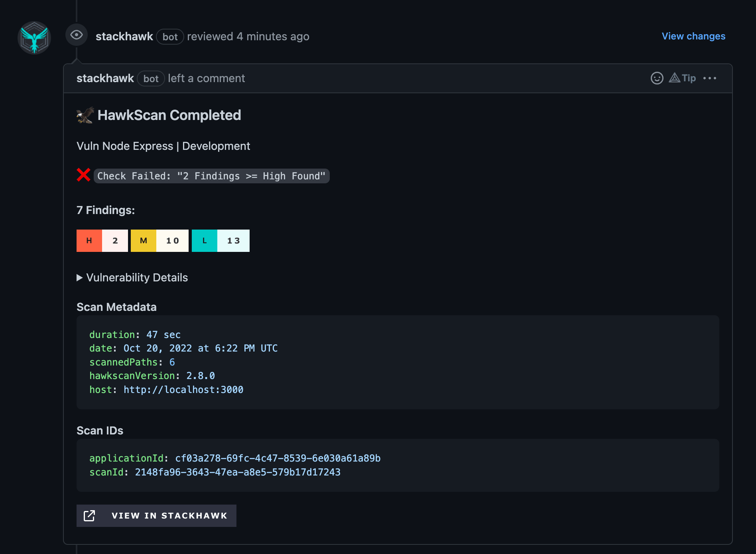Click the red H severity color block

89,240
